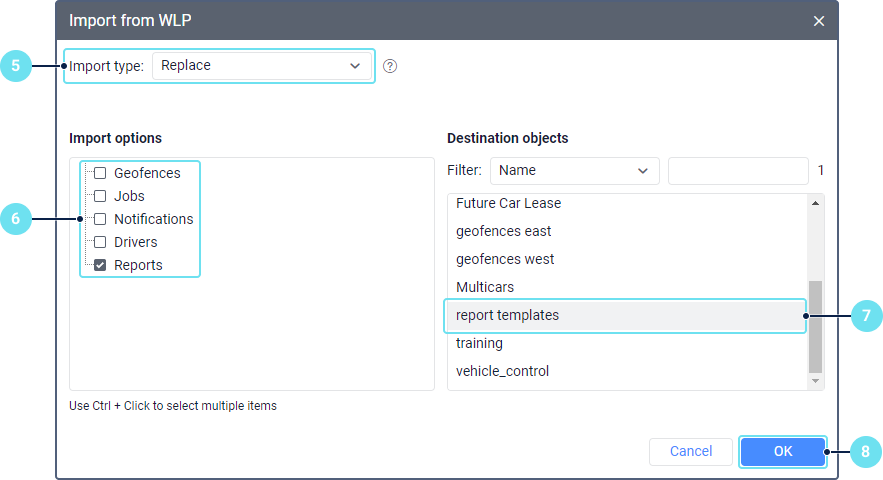Click the help question mark icon
Viewport: 883px width, 480px height.
click(390, 66)
